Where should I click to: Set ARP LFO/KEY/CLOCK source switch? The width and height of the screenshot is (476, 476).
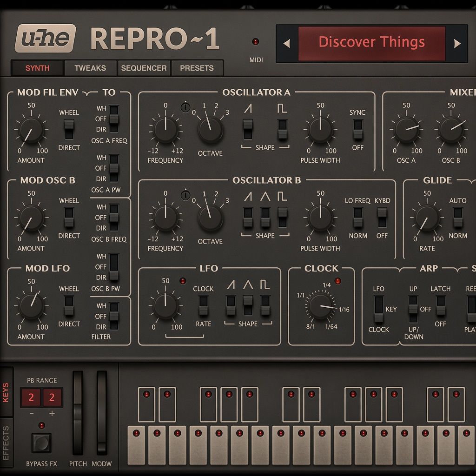tap(378, 309)
